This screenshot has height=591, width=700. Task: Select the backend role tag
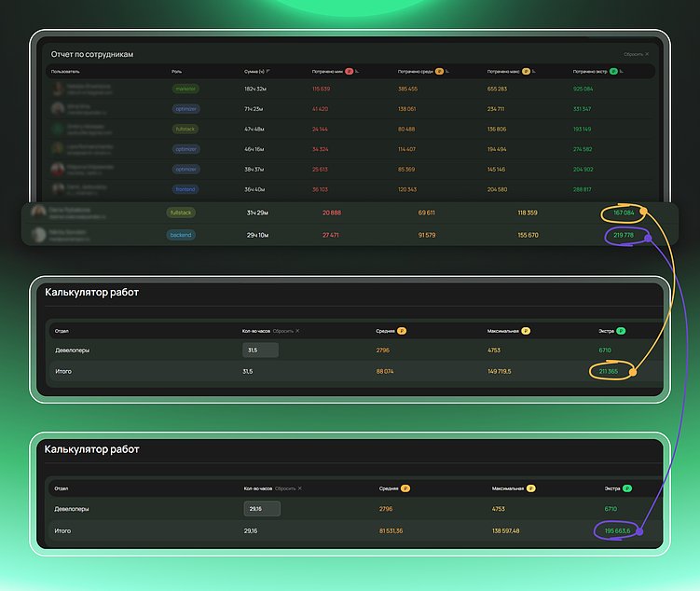coord(181,235)
